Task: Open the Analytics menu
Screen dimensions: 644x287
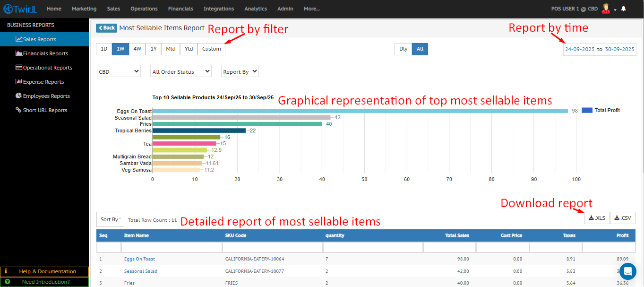Action: click(255, 9)
